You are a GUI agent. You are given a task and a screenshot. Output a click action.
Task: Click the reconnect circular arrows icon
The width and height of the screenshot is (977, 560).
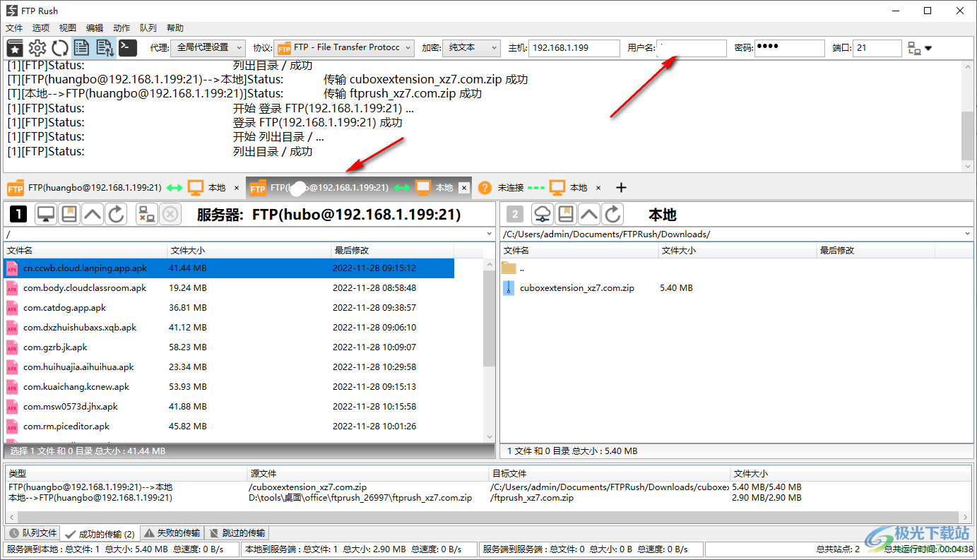coord(60,48)
